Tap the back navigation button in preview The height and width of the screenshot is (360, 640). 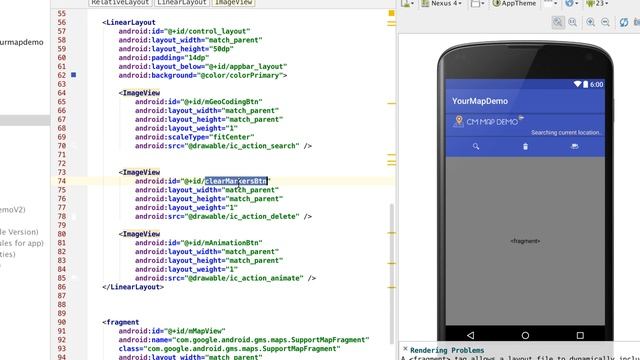pos(471,335)
